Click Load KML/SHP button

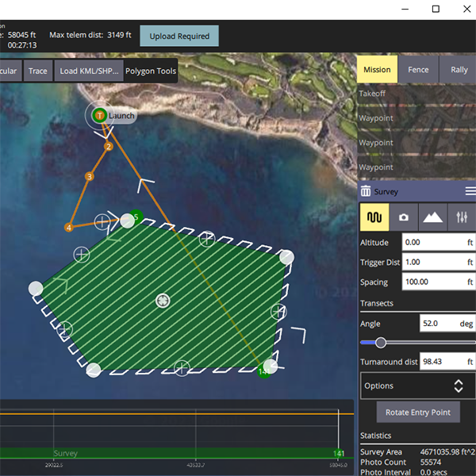[89, 71]
